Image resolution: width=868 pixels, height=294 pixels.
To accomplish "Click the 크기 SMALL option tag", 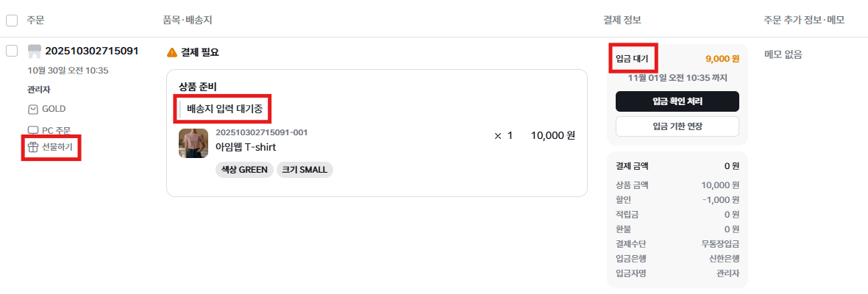I will point(305,170).
